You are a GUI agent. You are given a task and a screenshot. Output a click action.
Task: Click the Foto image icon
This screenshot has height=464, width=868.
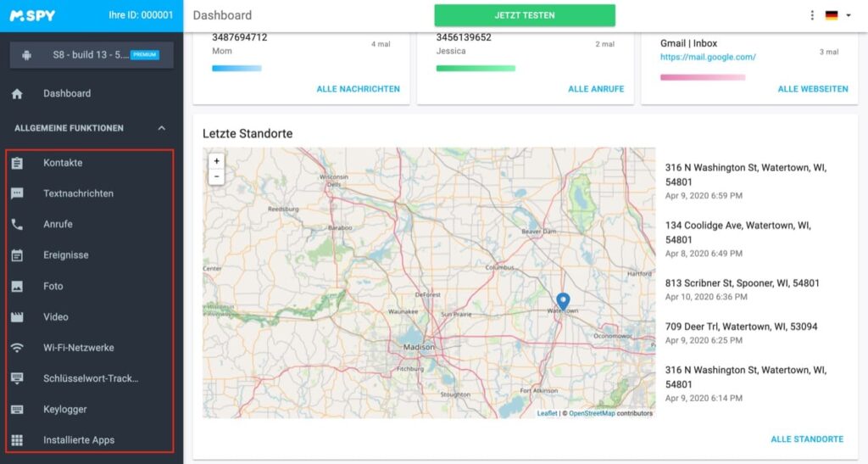[17, 286]
